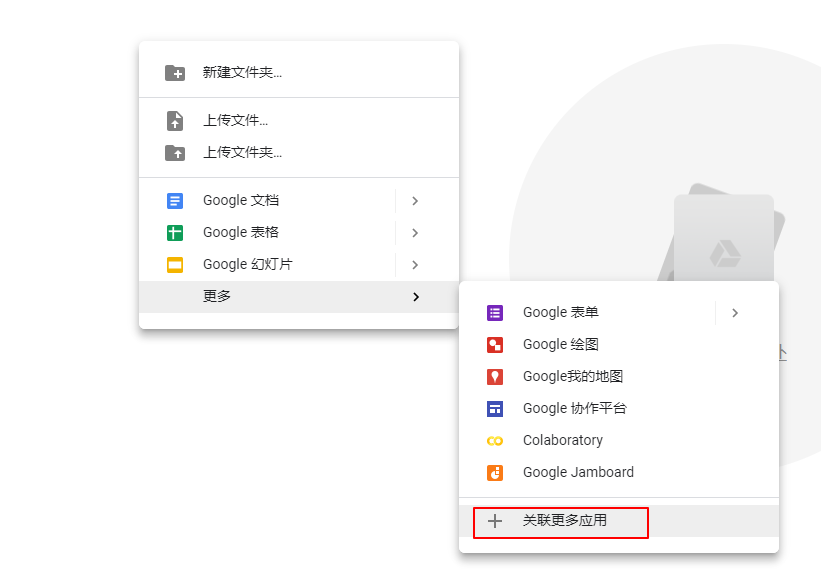Image resolution: width=821 pixels, height=570 pixels.
Task: Click the red Google Drawings icon
Action: pos(495,345)
